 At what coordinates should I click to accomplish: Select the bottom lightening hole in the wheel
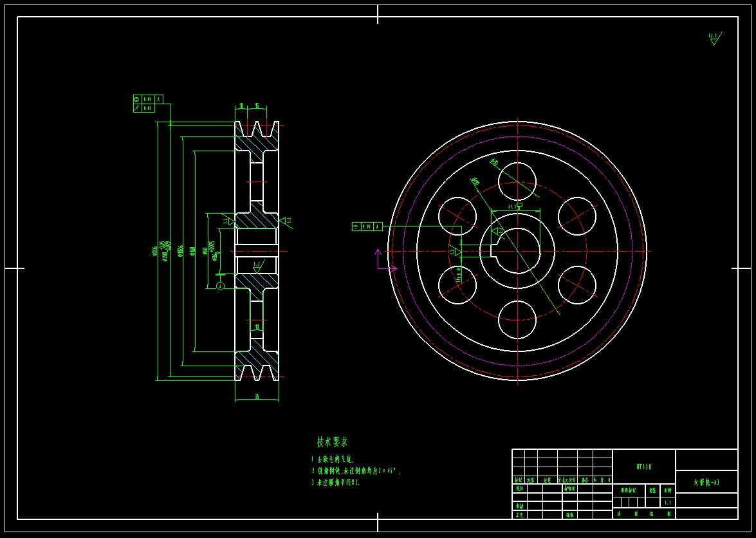pos(517,319)
